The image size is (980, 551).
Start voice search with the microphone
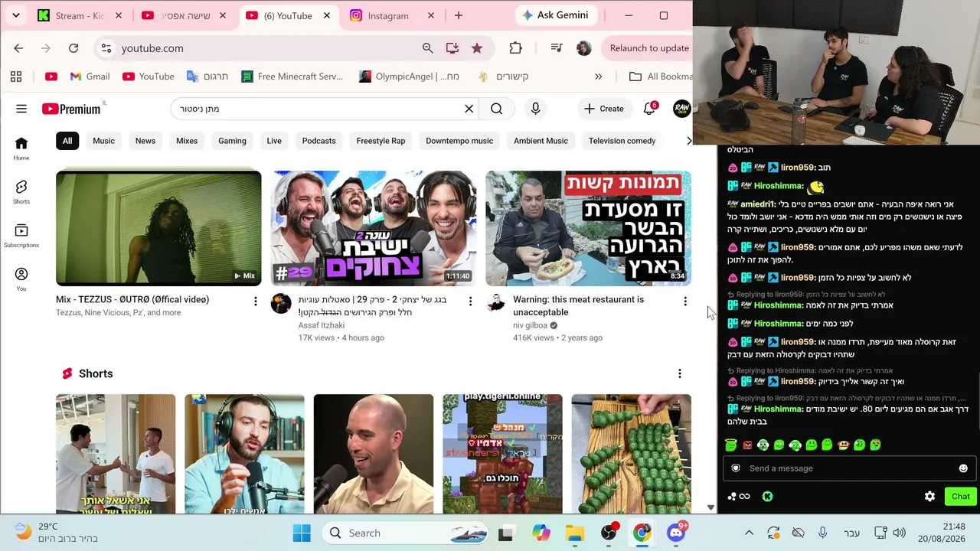pyautogui.click(x=535, y=109)
